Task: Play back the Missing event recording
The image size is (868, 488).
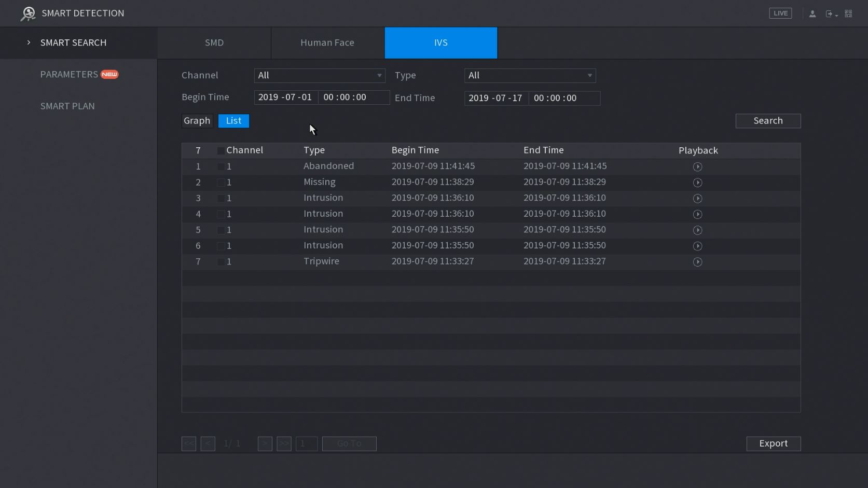Action: click(697, 183)
